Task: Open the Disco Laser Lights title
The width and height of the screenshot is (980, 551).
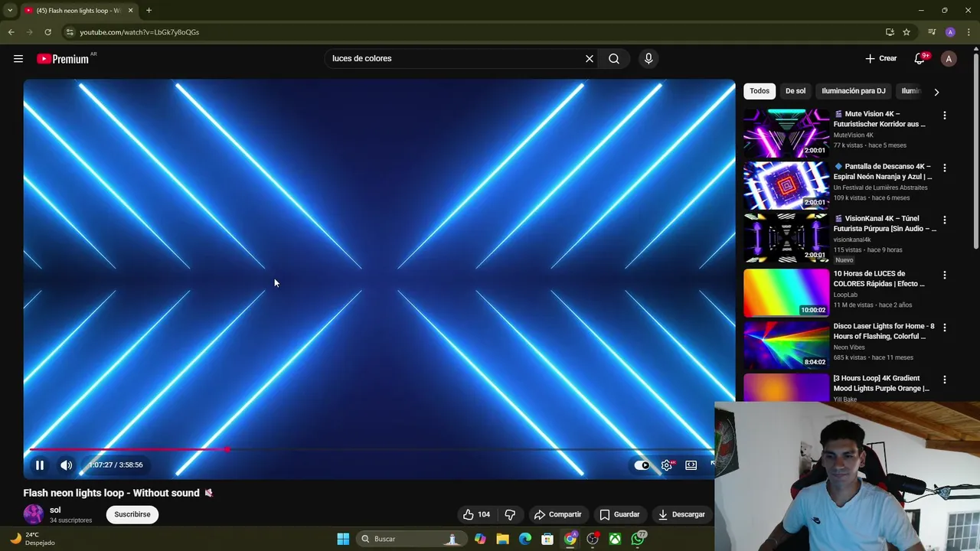Action: (x=884, y=331)
